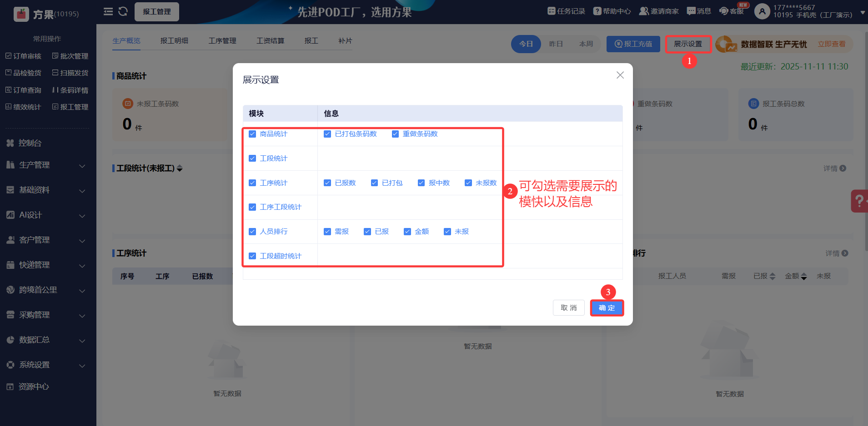Open 订单查询 shortcut
Viewport: 868px width, 426px height.
(23, 90)
